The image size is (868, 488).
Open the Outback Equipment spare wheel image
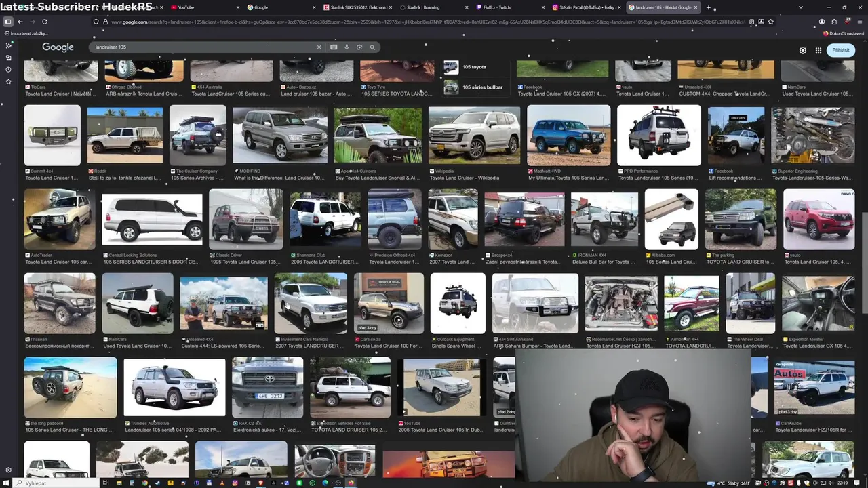[458, 304]
